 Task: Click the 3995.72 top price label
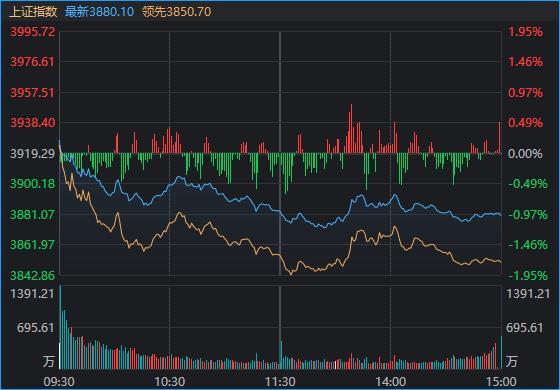point(33,32)
